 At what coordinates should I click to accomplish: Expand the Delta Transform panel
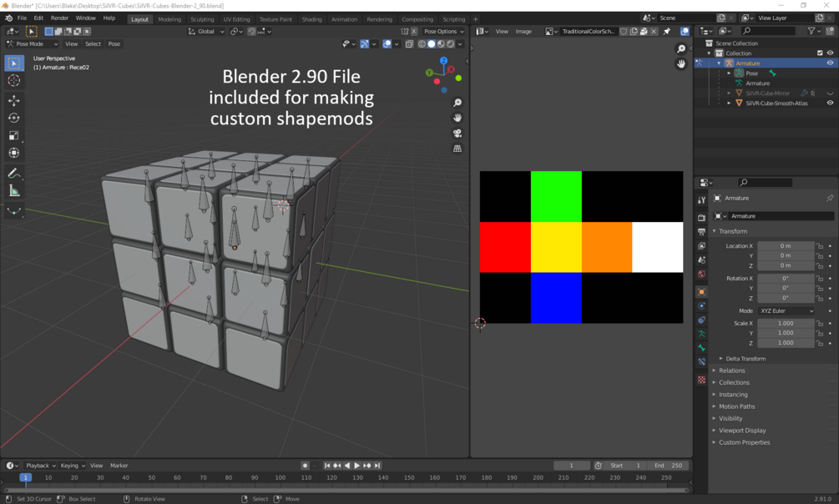click(x=745, y=359)
